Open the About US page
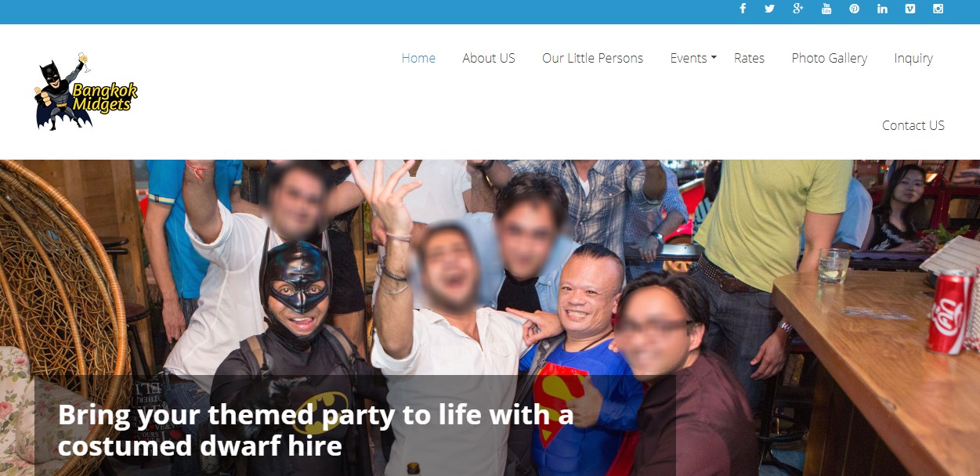This screenshot has width=980, height=476. (489, 58)
